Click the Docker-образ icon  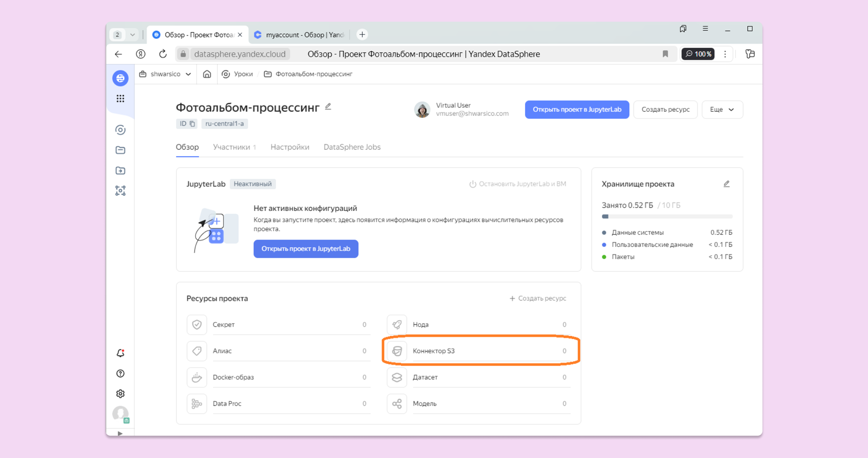point(197,377)
